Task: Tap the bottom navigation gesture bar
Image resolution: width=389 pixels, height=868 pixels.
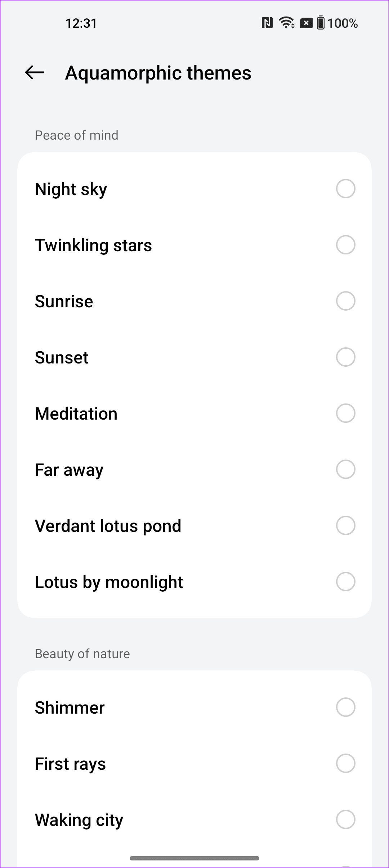Action: (194, 858)
